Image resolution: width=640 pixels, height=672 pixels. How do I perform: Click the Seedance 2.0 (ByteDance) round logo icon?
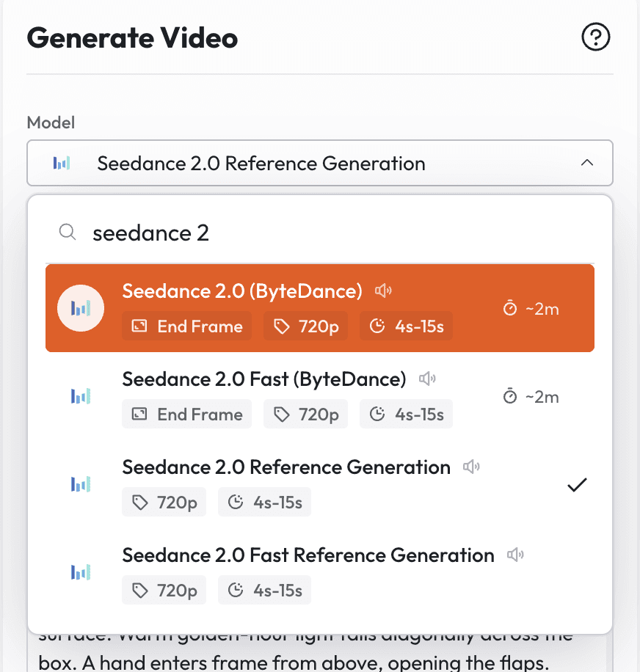pos(81,308)
